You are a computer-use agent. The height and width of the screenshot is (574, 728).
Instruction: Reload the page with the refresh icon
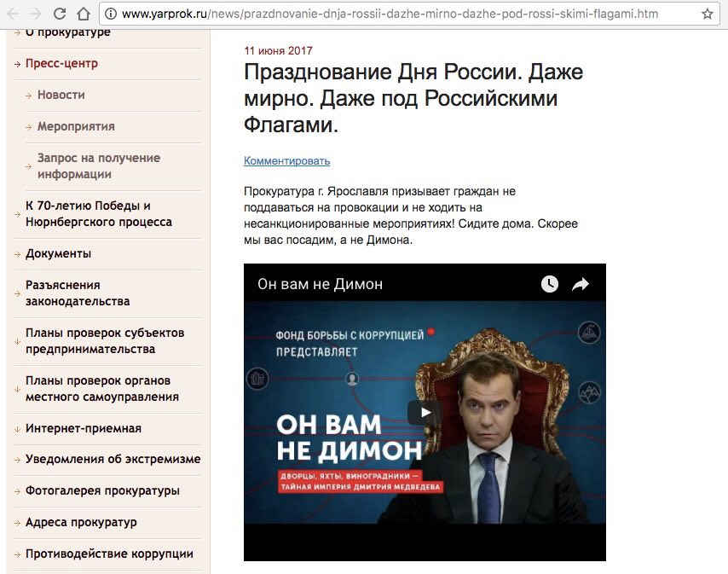[60, 14]
